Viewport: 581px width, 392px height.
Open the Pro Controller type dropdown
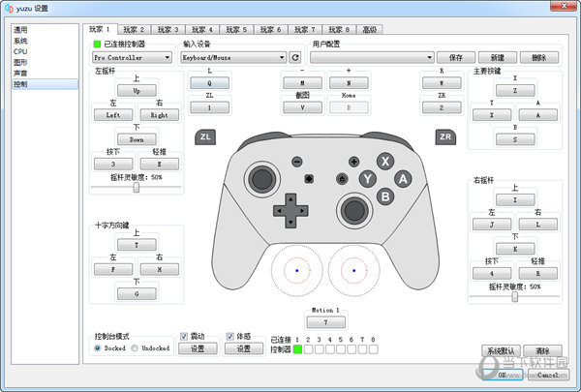(x=134, y=58)
